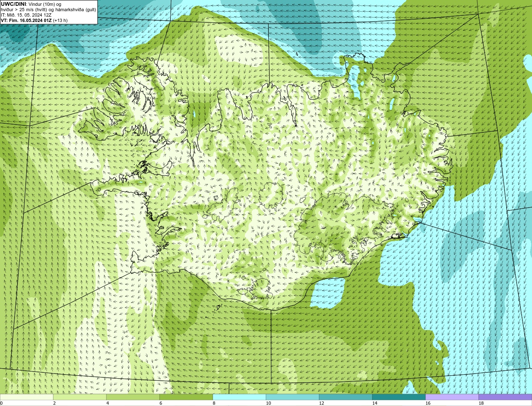532x406 pixels.
Task: Click the pale cyan 8–10 m/s legend swatch
Action: 239,397
